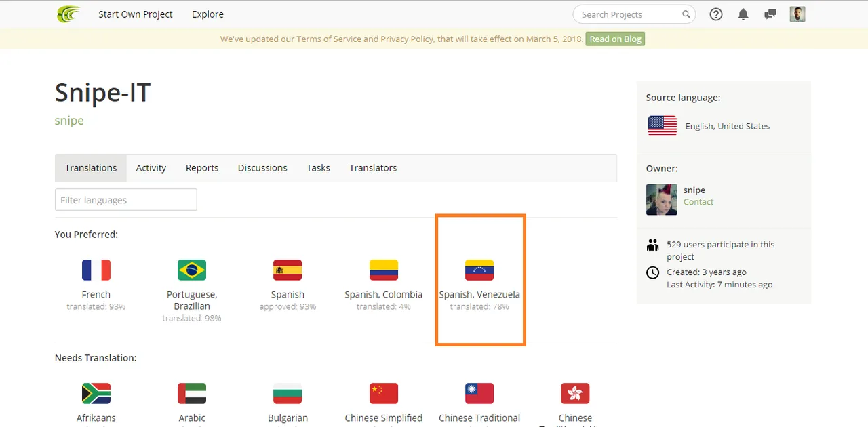Open Start Own Project link
This screenshot has width=868, height=427.
click(136, 14)
